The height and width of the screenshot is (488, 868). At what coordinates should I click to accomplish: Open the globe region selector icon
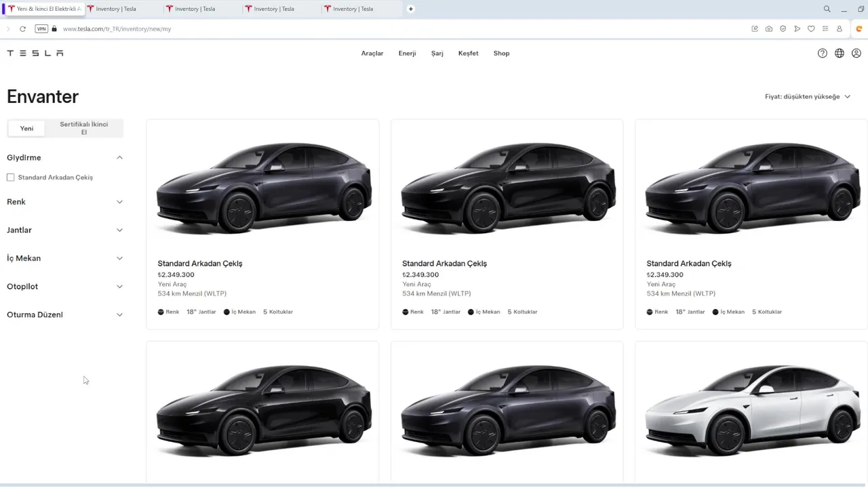coord(840,53)
